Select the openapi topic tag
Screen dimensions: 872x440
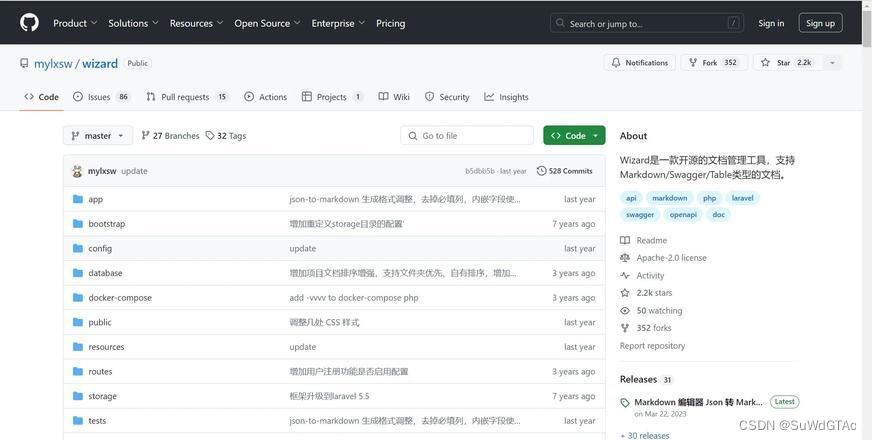[683, 215]
